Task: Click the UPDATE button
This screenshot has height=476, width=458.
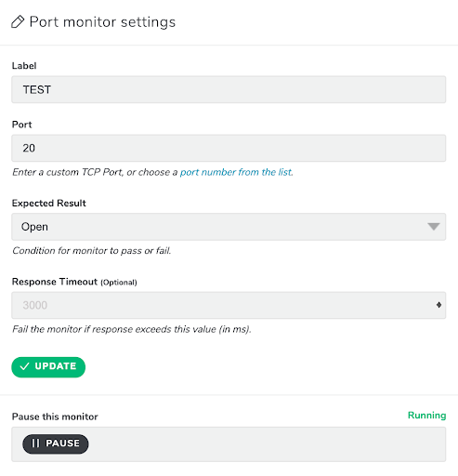Action: [x=48, y=367]
